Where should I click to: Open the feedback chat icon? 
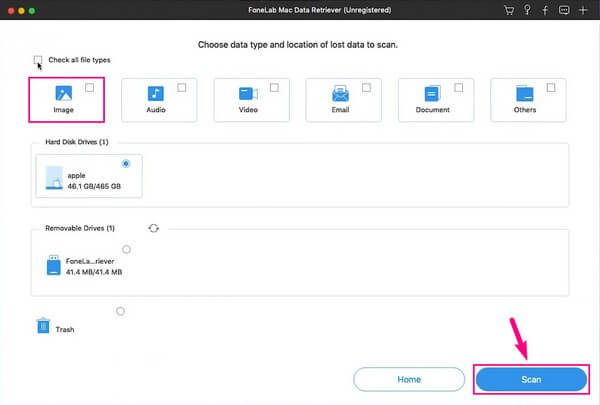click(x=564, y=10)
